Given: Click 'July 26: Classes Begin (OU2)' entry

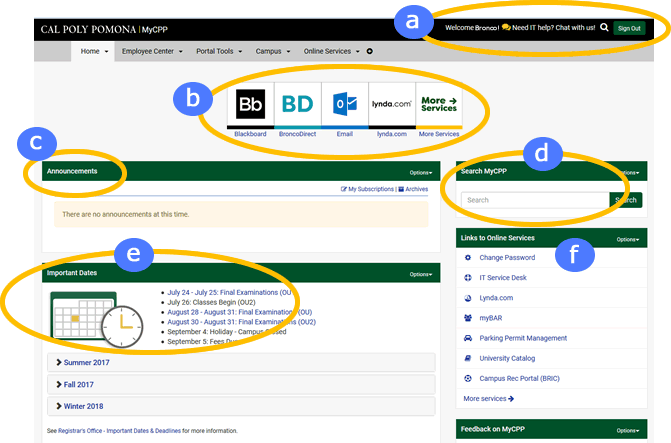Looking at the screenshot, I should pos(211,302).
